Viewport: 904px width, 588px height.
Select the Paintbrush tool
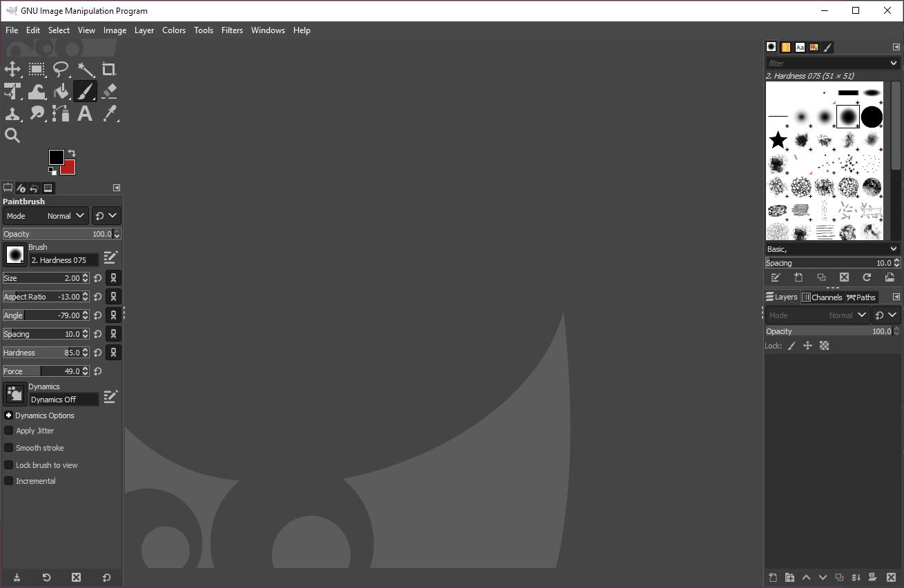click(85, 91)
